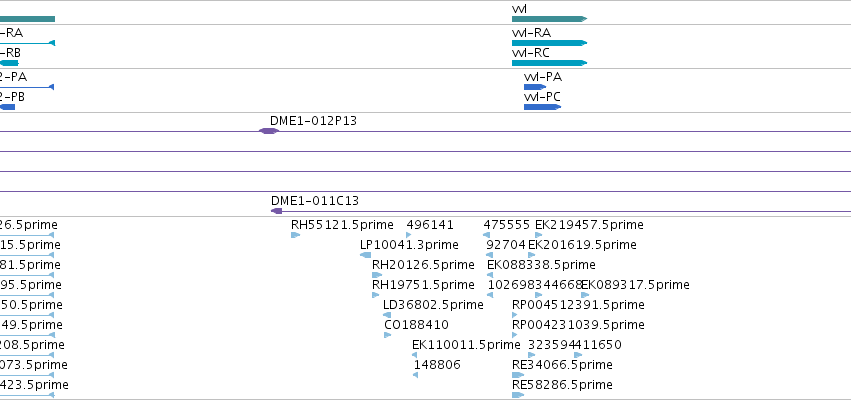Click the wl-PA protein feature
This screenshot has width=851, height=400.
pos(535,87)
